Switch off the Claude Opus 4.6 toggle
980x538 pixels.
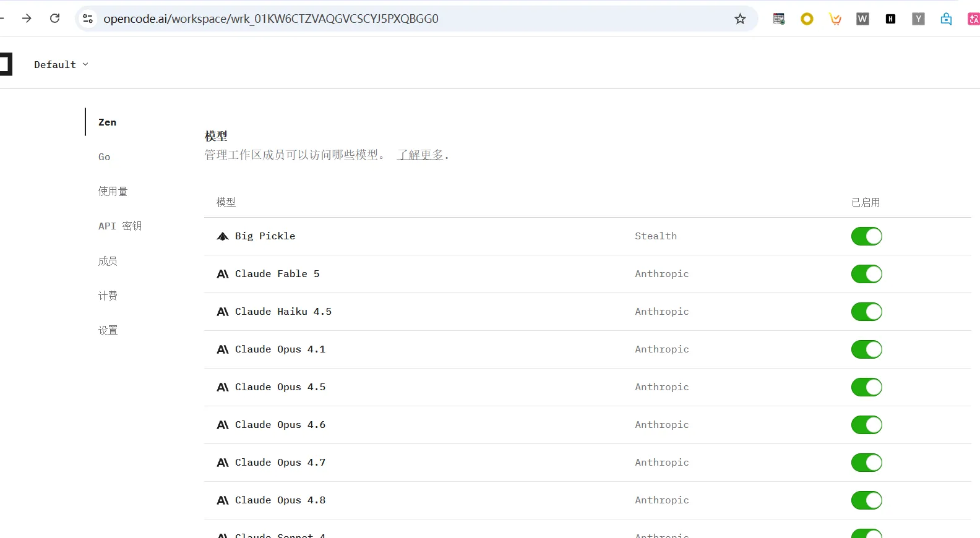coord(866,425)
